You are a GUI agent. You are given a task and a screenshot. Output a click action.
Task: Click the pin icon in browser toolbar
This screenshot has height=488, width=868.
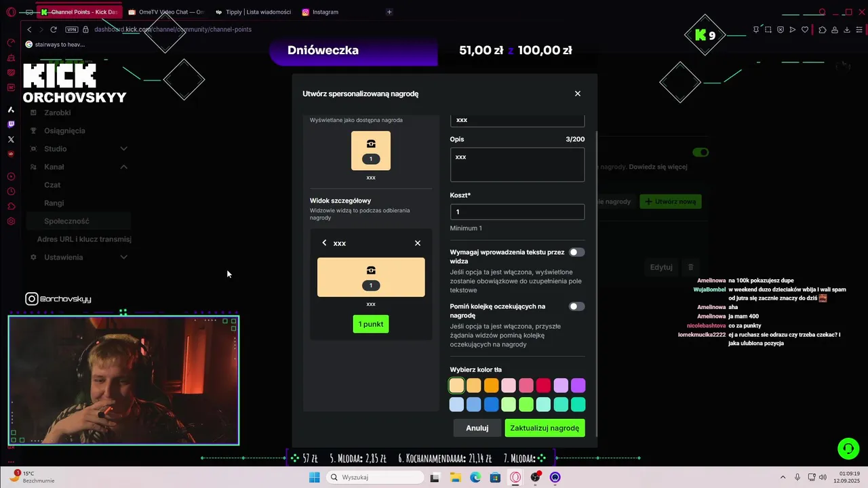click(755, 29)
